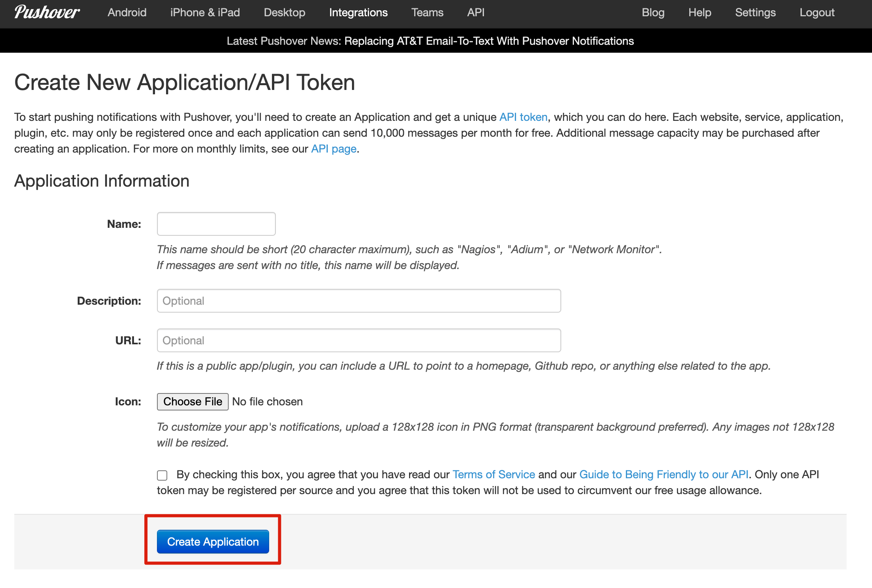Click Choose File for the icon
The width and height of the screenshot is (872, 588).
point(193,401)
